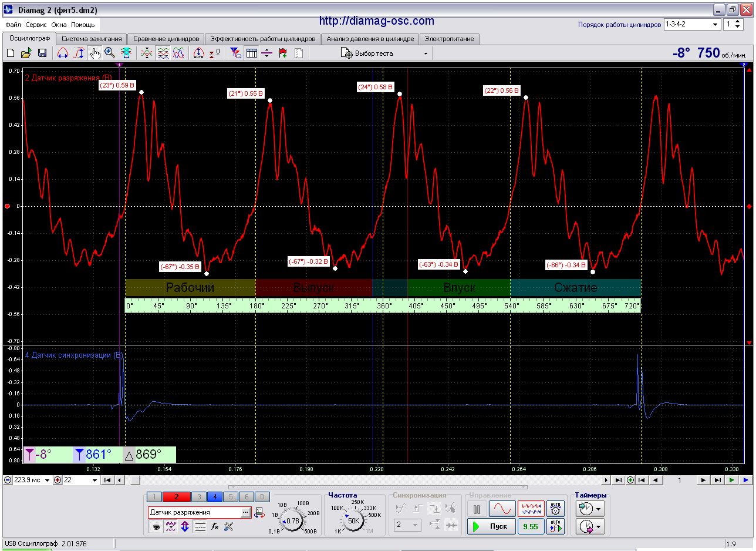Viewport: 756px width, 551px height.
Task: Add a bookmark with red flag icon
Action: (283, 53)
